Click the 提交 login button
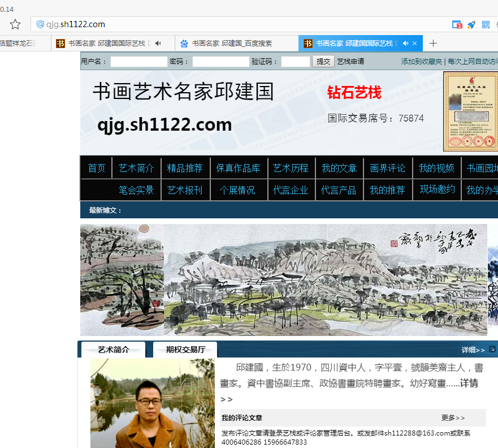The width and height of the screenshot is (498, 448). pyautogui.click(x=323, y=61)
